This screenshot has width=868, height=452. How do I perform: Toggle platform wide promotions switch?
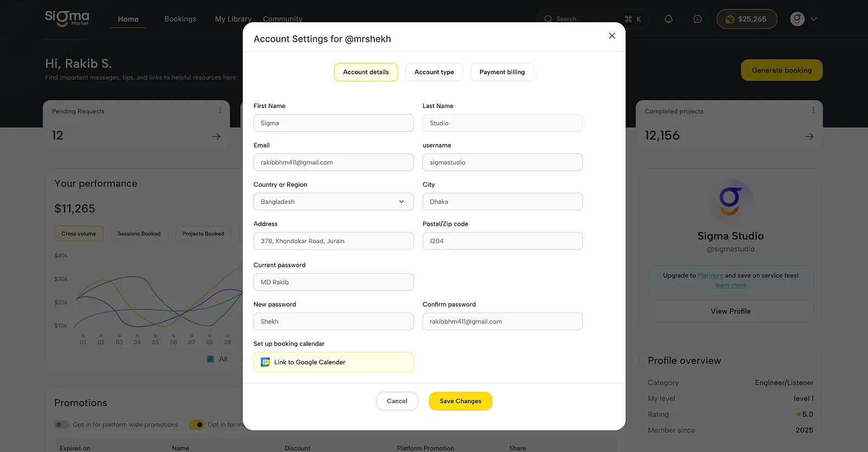[62, 425]
